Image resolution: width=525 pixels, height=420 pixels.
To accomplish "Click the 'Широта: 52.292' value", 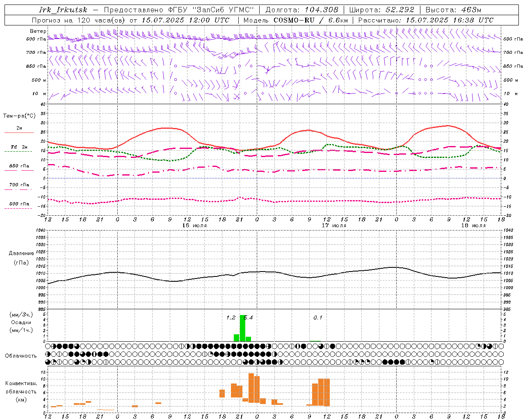I will click(382, 10).
